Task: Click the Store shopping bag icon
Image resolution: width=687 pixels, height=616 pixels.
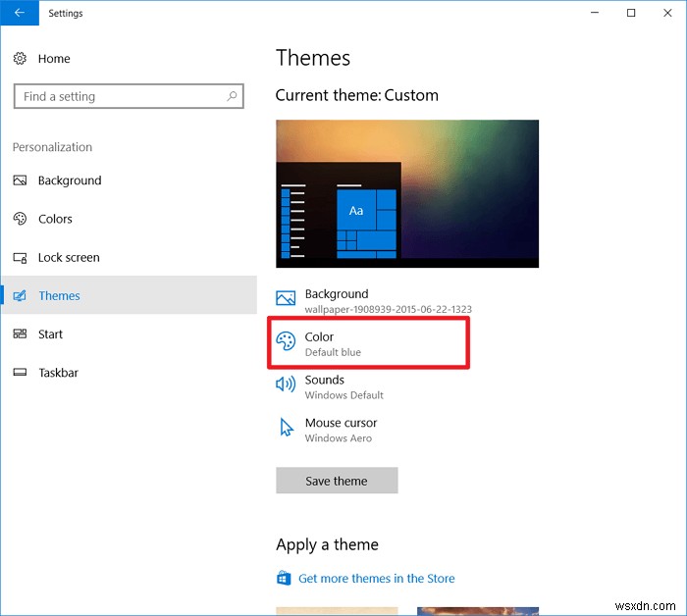Action: click(x=284, y=578)
